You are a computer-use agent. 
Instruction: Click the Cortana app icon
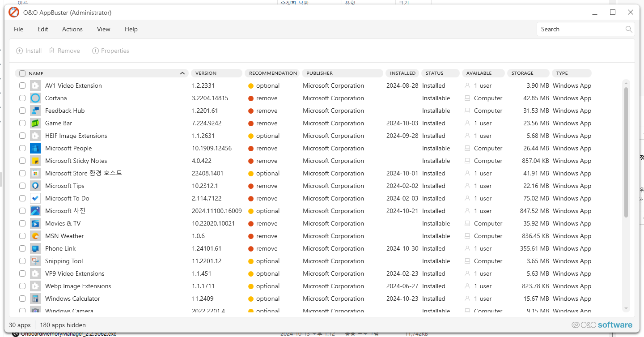(35, 98)
